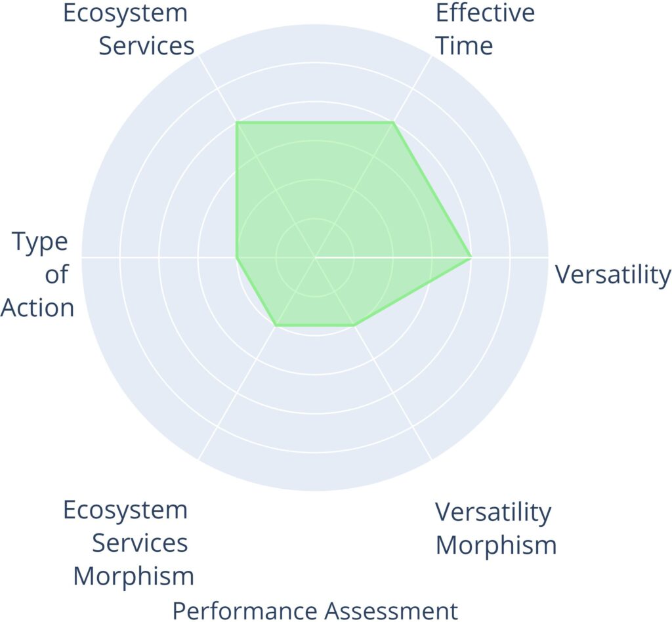Select the data vertex on Effective Time axis
The width and height of the screenshot is (672, 622).
coord(393,123)
